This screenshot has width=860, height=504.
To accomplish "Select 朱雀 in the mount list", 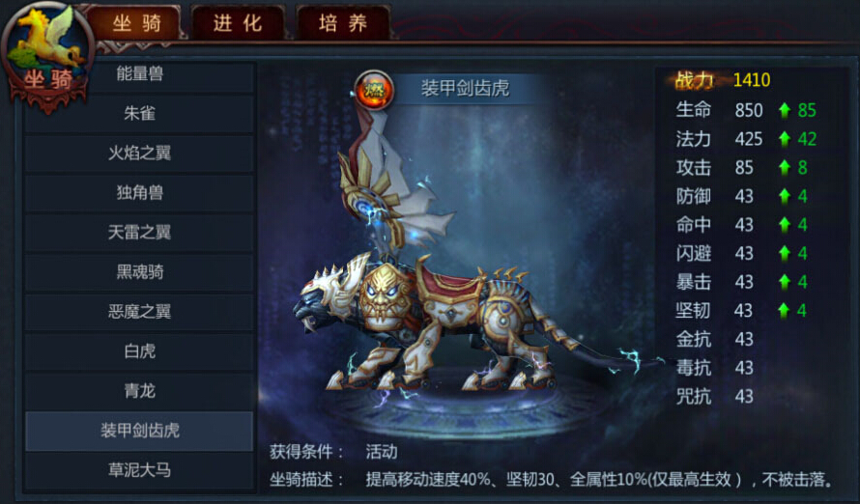I will [139, 113].
